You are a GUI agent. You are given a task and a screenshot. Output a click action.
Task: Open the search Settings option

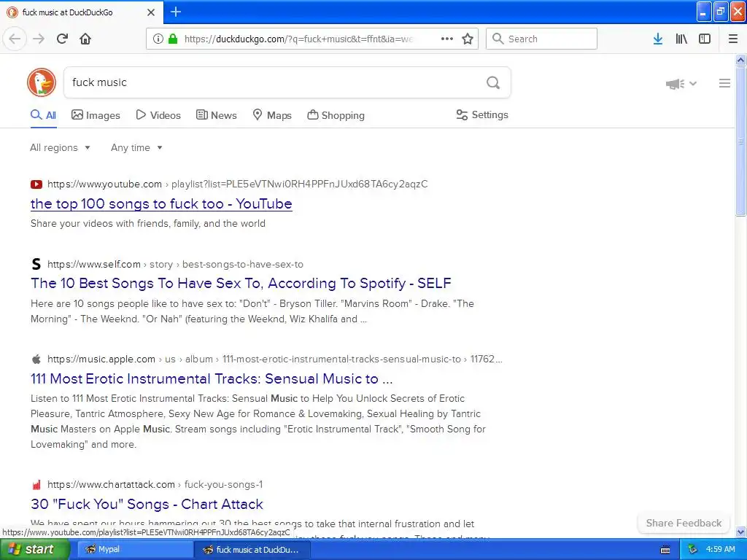482,114
